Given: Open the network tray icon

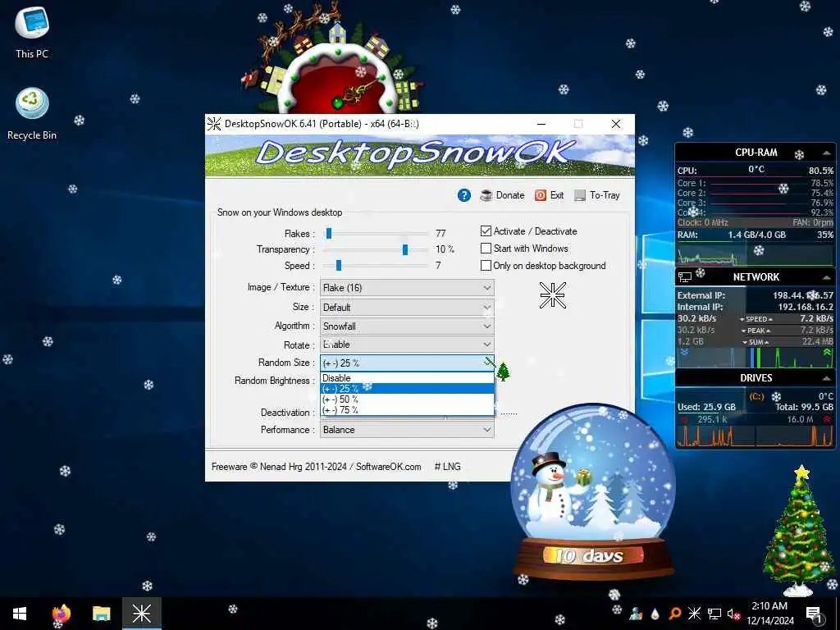Looking at the screenshot, I should coord(714,614).
